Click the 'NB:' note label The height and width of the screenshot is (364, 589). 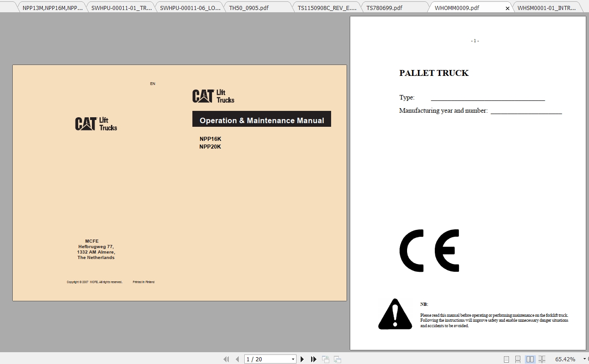pyautogui.click(x=424, y=304)
